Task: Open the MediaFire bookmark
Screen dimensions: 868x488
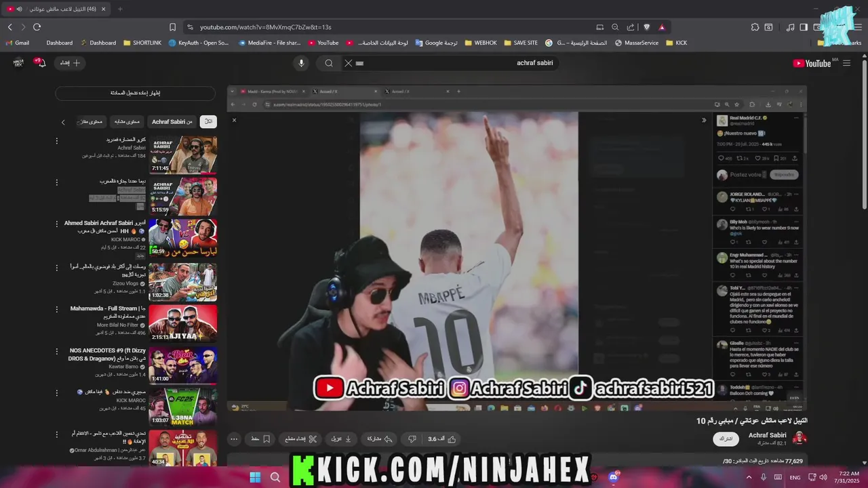Action: (269, 43)
